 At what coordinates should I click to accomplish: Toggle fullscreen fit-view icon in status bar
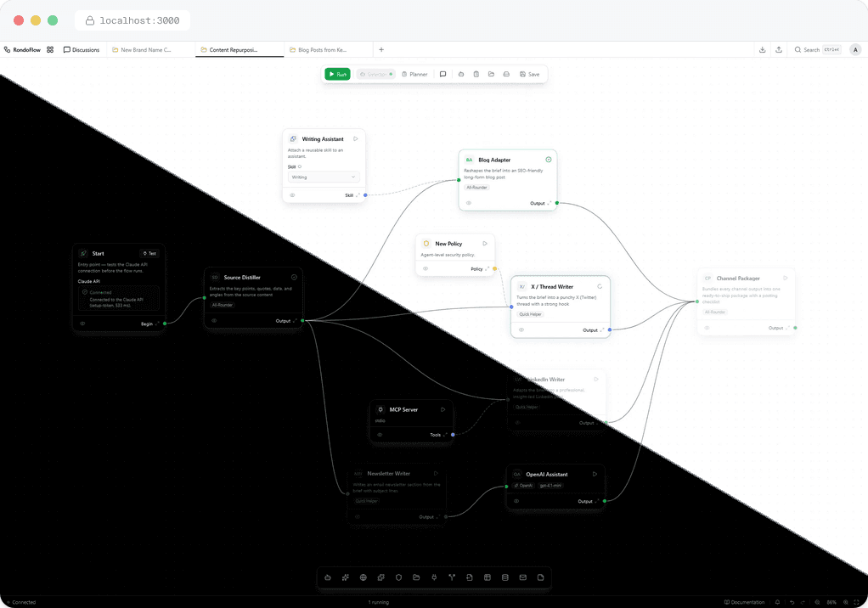(x=856, y=602)
